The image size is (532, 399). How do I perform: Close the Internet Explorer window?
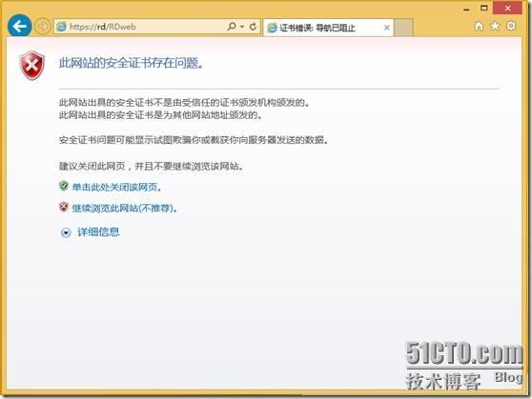pos(507,8)
